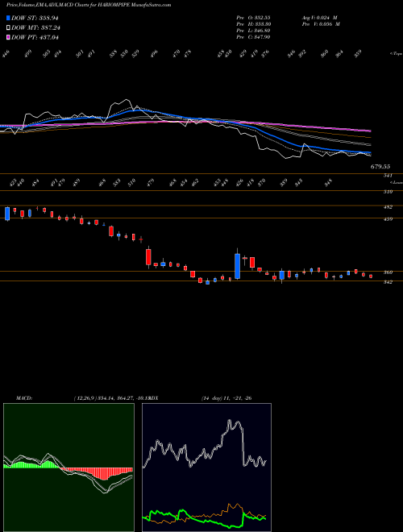This screenshot has height=532, width=403.
Task: Select the DOW MT value label
Action: (35, 28)
